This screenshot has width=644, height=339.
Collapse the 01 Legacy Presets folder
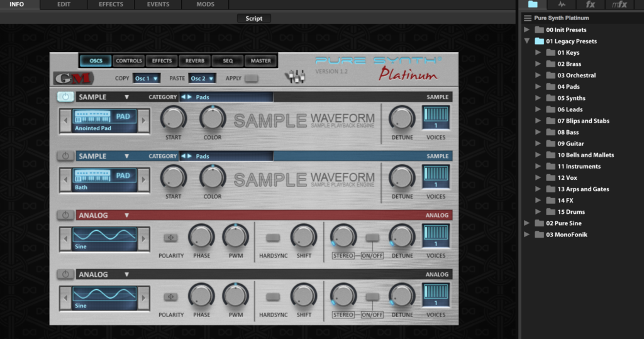point(526,41)
